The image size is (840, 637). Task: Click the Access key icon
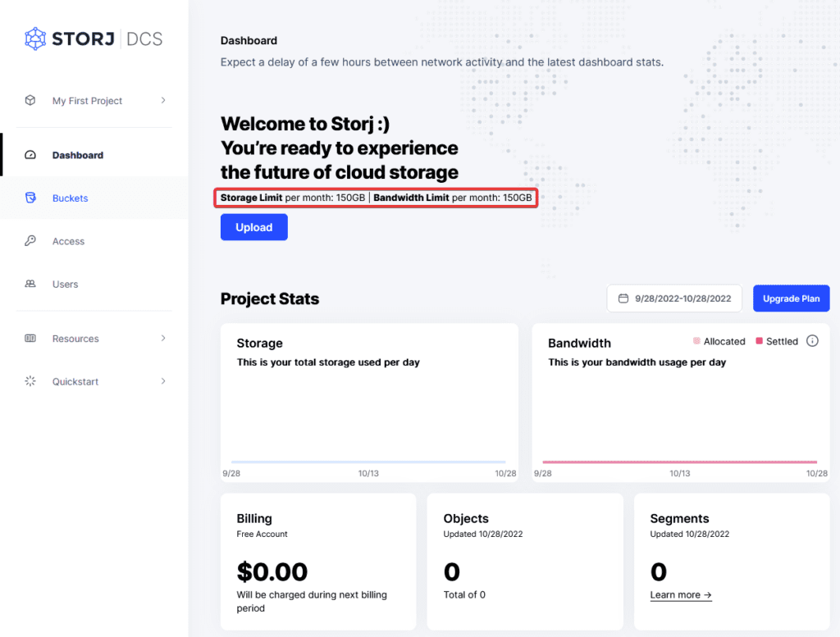tap(30, 241)
